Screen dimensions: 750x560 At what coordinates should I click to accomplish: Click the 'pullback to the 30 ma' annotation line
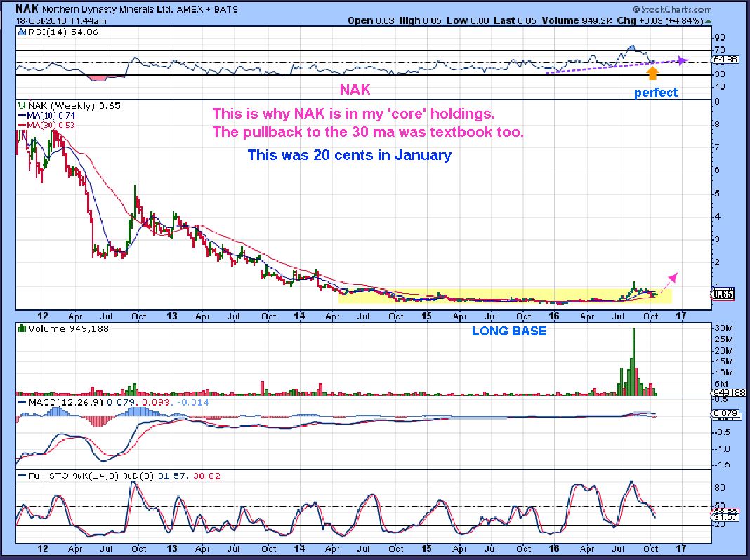coord(368,132)
